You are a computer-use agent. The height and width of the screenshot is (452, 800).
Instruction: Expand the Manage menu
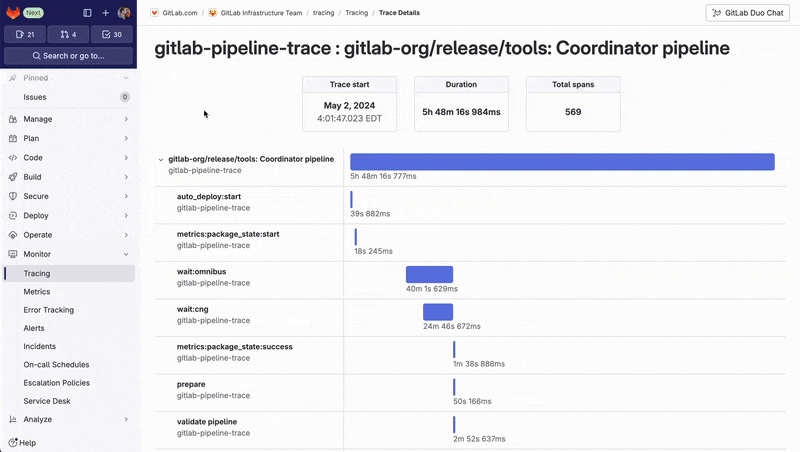click(68, 119)
